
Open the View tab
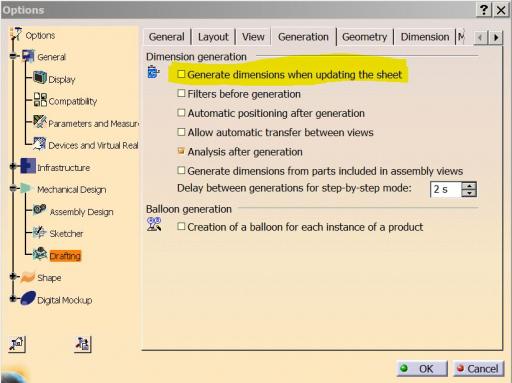click(253, 37)
